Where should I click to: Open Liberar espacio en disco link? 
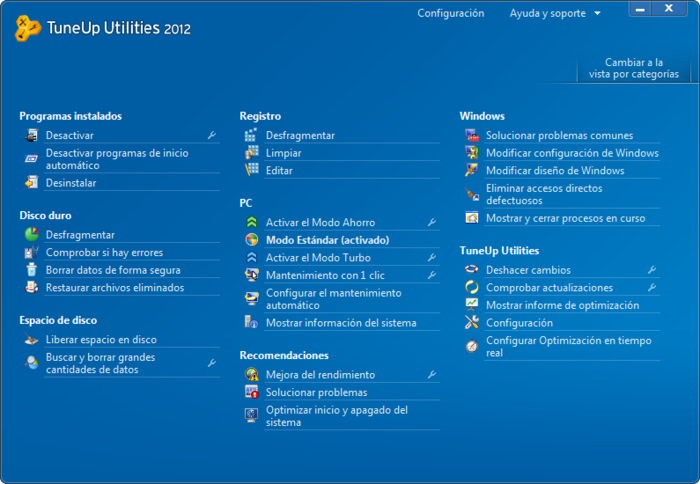[x=101, y=339]
